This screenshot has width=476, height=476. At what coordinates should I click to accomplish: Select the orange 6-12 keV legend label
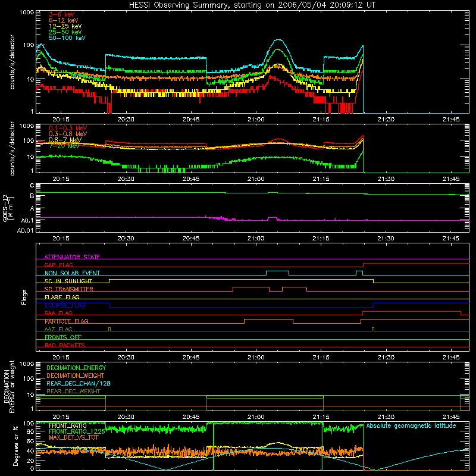coord(63,20)
